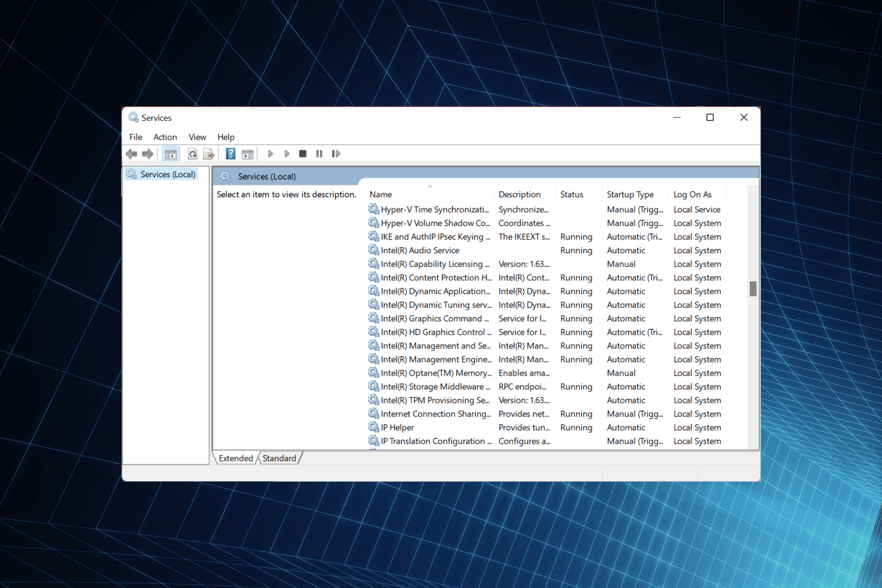Sort by the Name column header
The height and width of the screenshot is (588, 882).
click(381, 194)
